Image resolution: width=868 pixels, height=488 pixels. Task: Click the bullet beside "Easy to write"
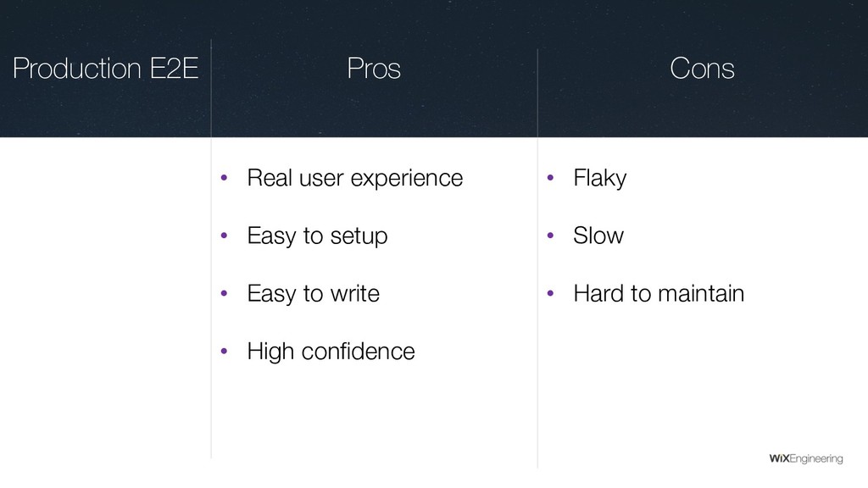pos(224,293)
